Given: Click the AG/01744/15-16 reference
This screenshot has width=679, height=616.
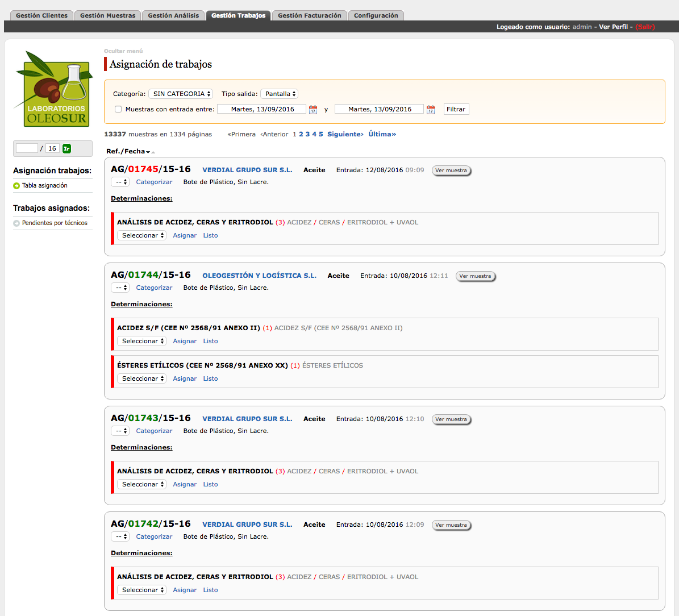Looking at the screenshot, I should pos(151,275).
